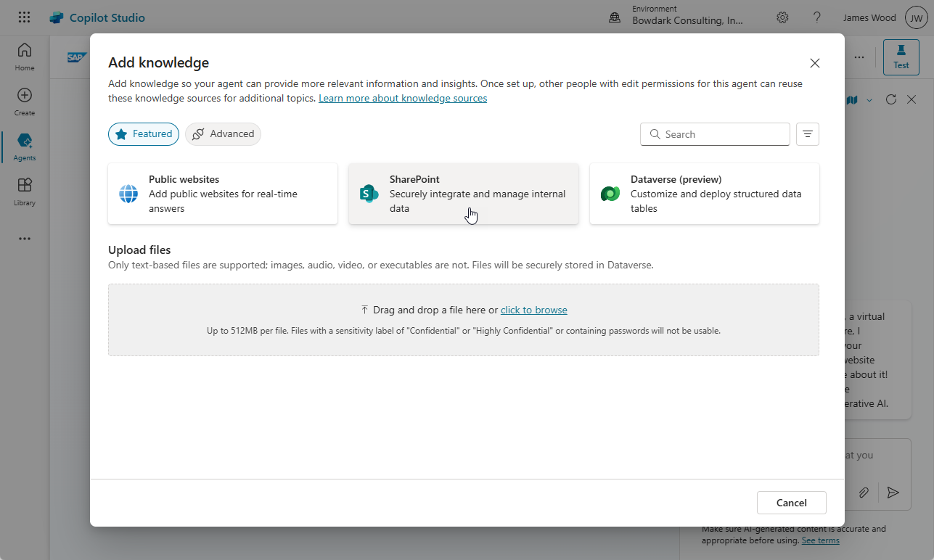Click the file drag-and-drop area
The height and width of the screenshot is (560, 934).
pos(464,320)
